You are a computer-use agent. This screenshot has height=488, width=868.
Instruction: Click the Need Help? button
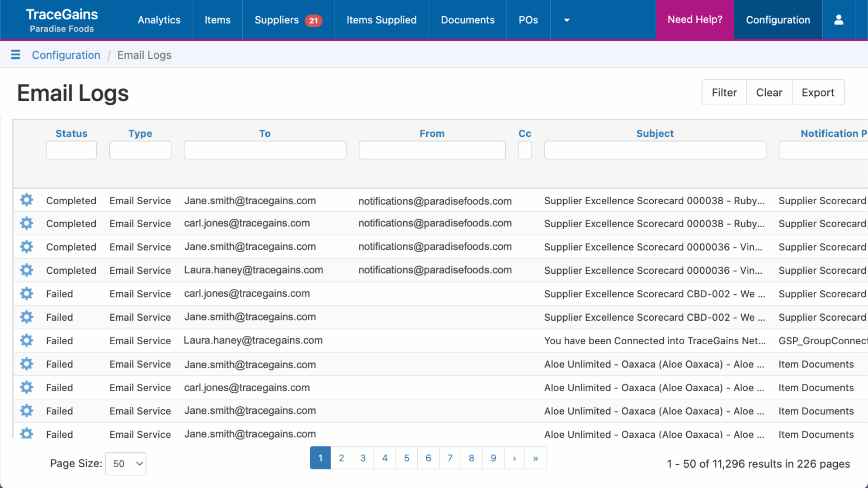pyautogui.click(x=695, y=20)
